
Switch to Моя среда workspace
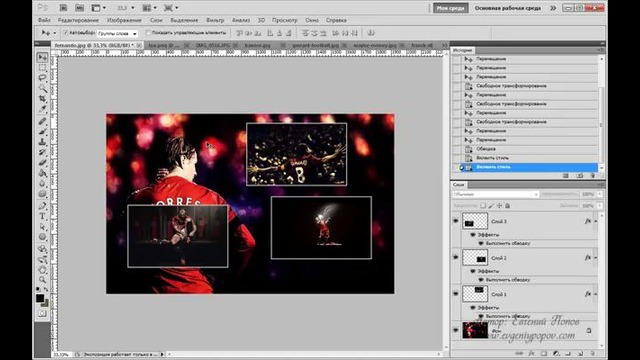[451, 8]
